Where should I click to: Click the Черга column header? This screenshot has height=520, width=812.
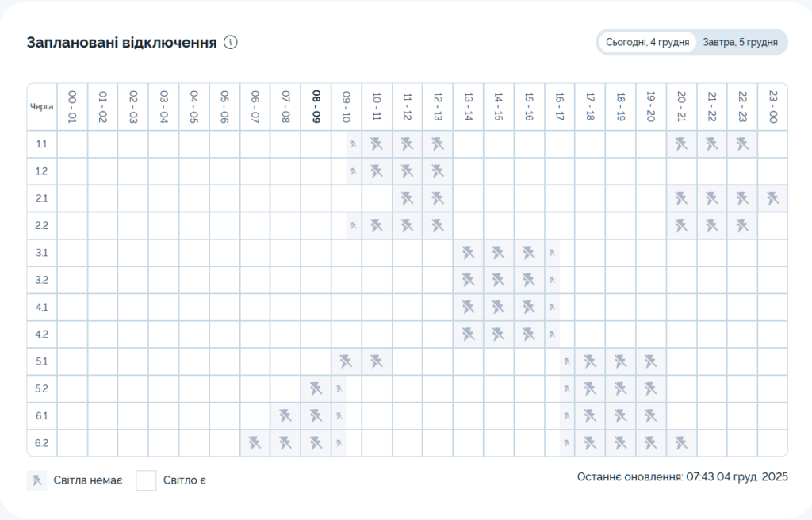[x=42, y=106]
